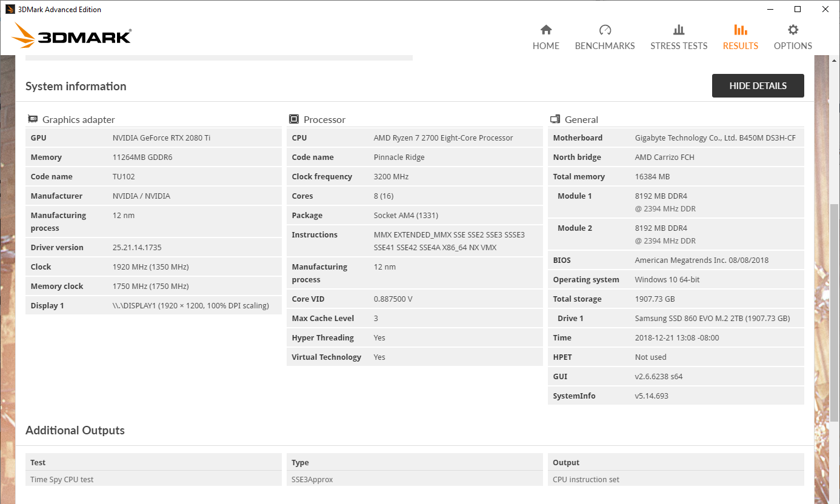Maximize the 3DMark window
The image size is (840, 504).
(x=798, y=9)
